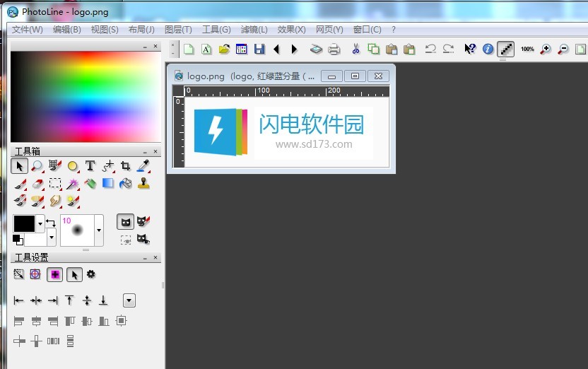The image size is (588, 369).
Task: Open the tool settings gear options
Action: point(90,274)
